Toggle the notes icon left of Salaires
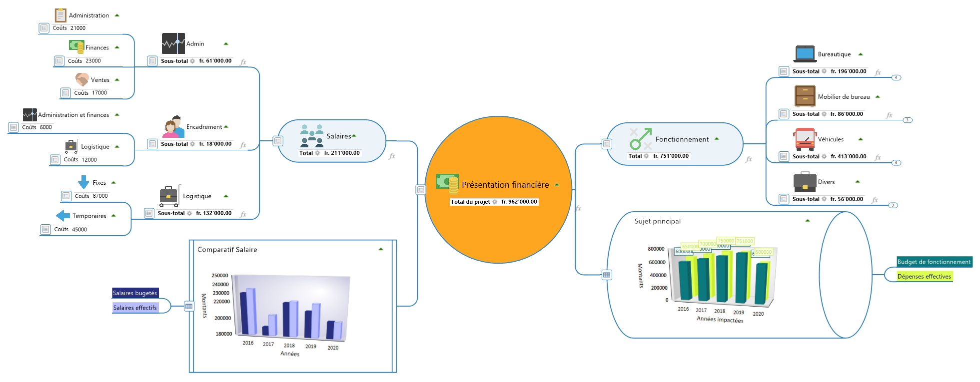Image resolution: width=980 pixels, height=382 pixels. point(278,141)
